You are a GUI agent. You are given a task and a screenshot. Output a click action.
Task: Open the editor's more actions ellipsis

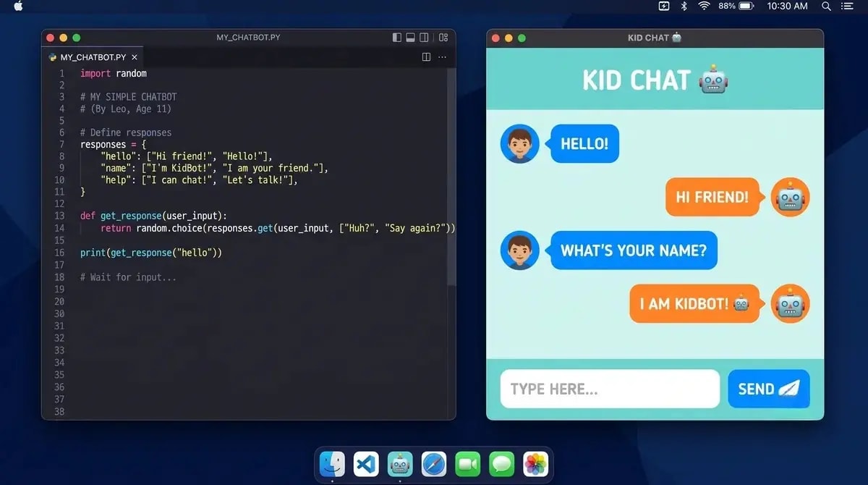(442, 56)
